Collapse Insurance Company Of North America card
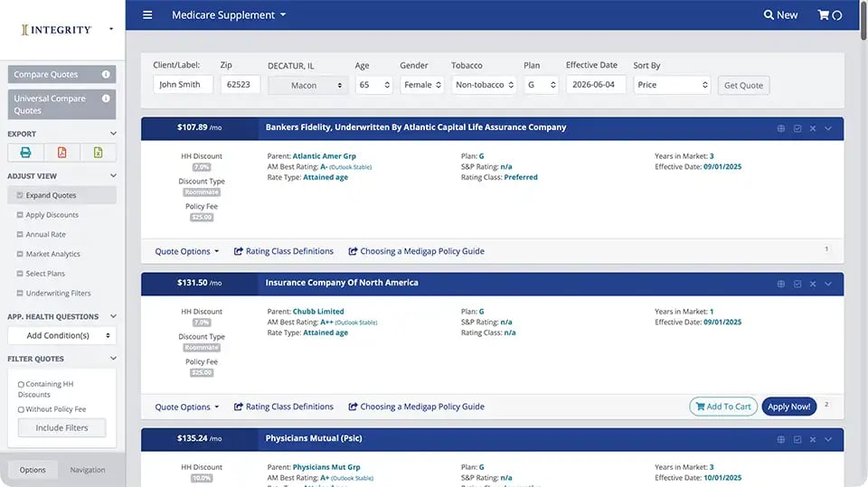Screen dimensions: 868x487 [828, 284]
